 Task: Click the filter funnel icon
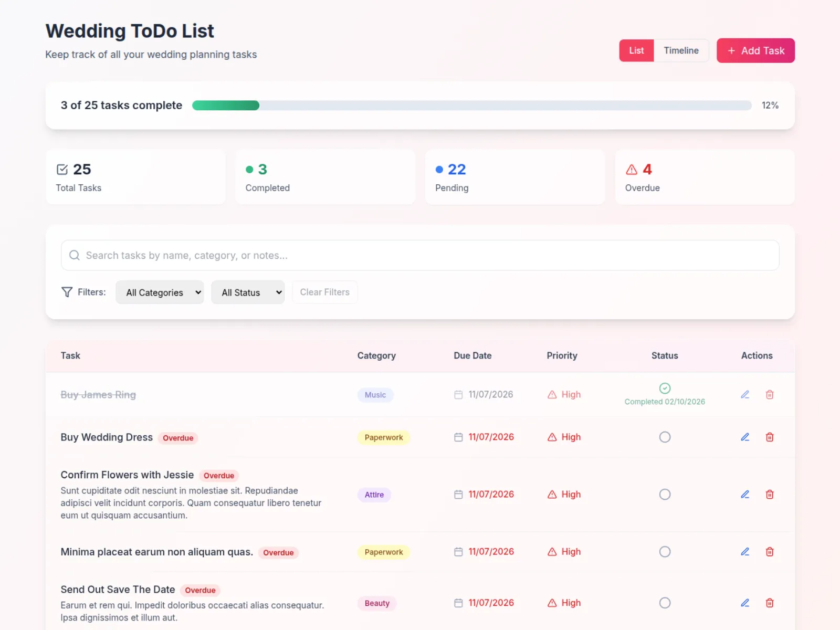point(67,292)
